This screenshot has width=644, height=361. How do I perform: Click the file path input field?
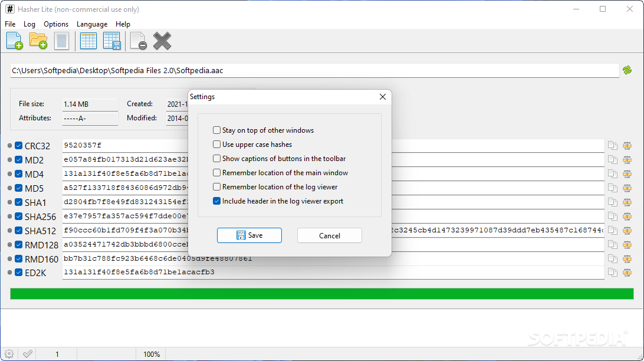click(314, 71)
